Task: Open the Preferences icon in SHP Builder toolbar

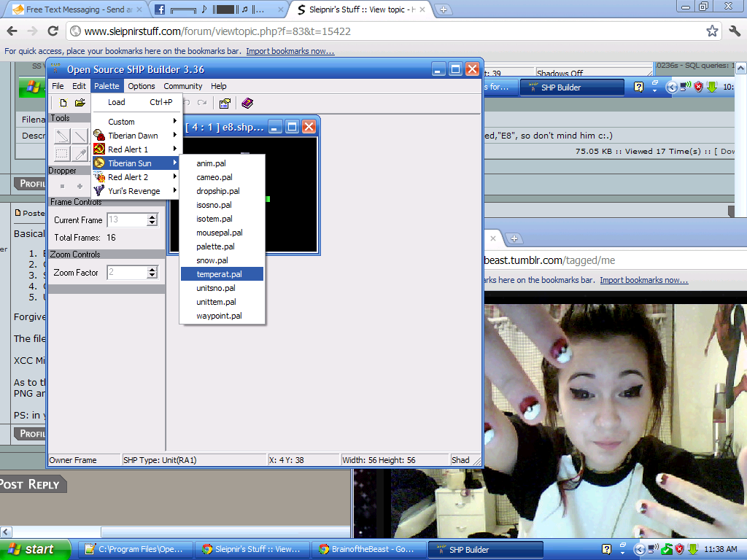Action: point(225,103)
